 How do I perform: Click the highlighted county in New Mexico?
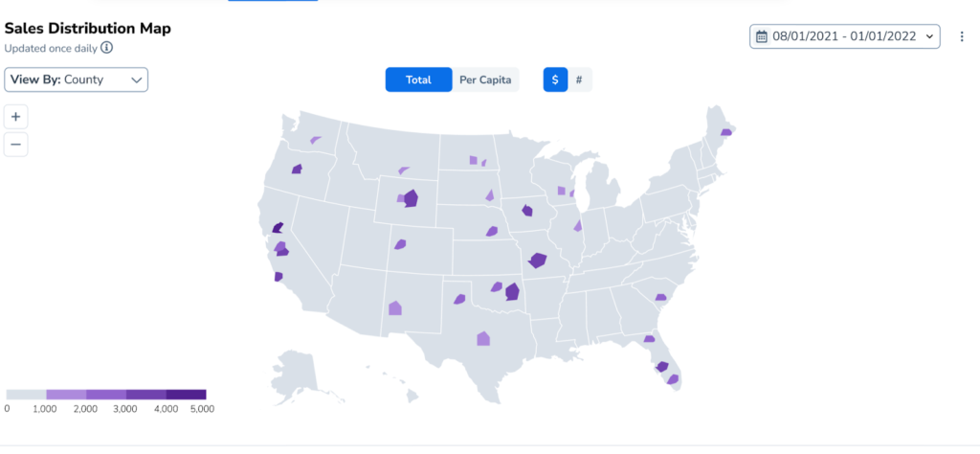[x=394, y=307]
